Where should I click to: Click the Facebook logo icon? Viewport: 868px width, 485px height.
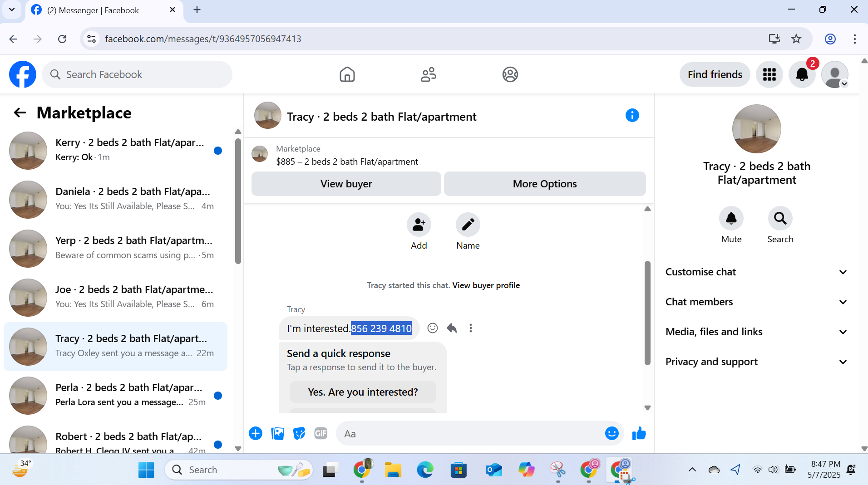pos(23,74)
